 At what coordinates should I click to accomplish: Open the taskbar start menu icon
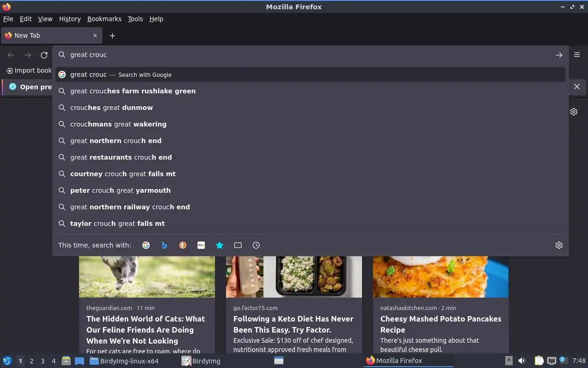[7, 361]
